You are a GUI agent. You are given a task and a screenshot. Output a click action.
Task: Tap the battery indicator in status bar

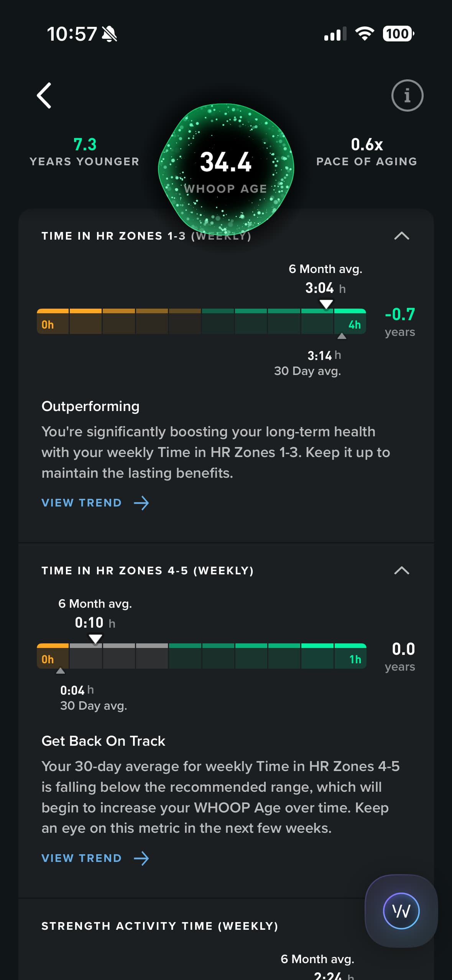click(398, 34)
